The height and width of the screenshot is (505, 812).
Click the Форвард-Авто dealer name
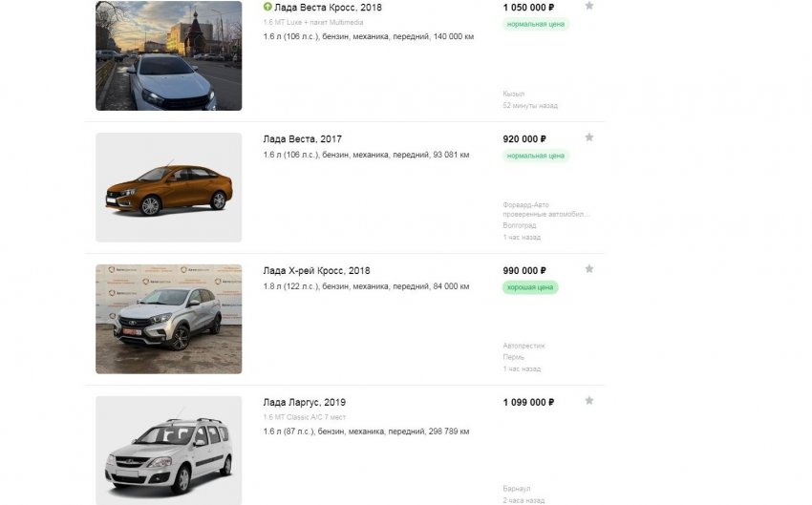pos(525,205)
